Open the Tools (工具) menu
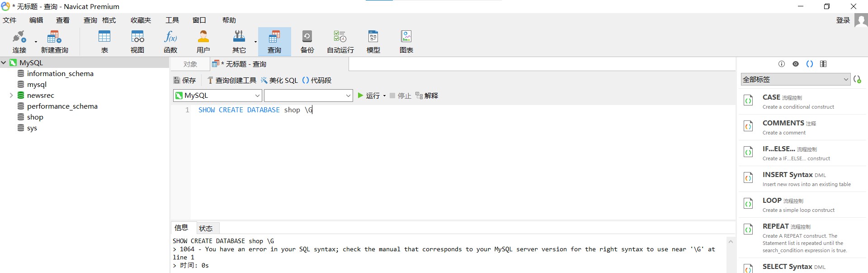Viewport: 868px width, 273px height. pos(172,20)
